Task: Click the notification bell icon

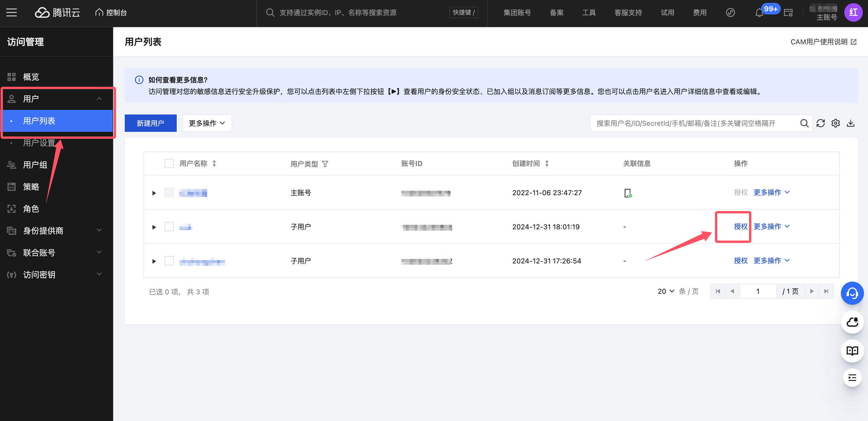Action: [759, 13]
